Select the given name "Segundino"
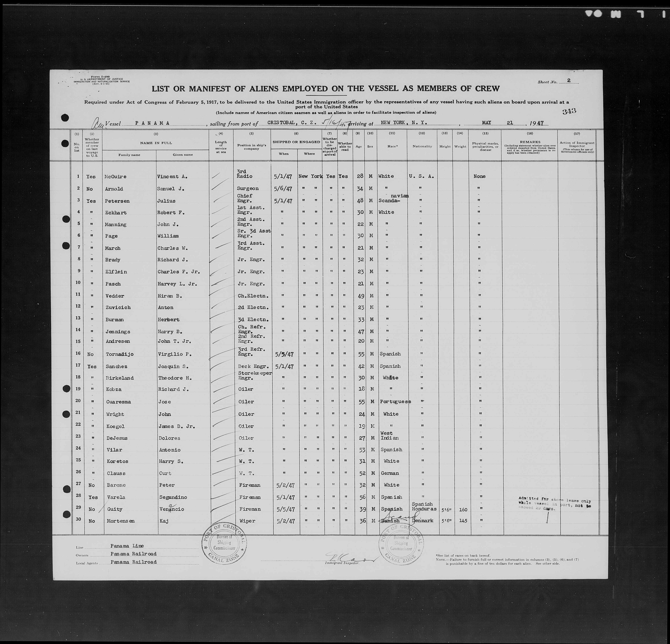 tap(173, 497)
